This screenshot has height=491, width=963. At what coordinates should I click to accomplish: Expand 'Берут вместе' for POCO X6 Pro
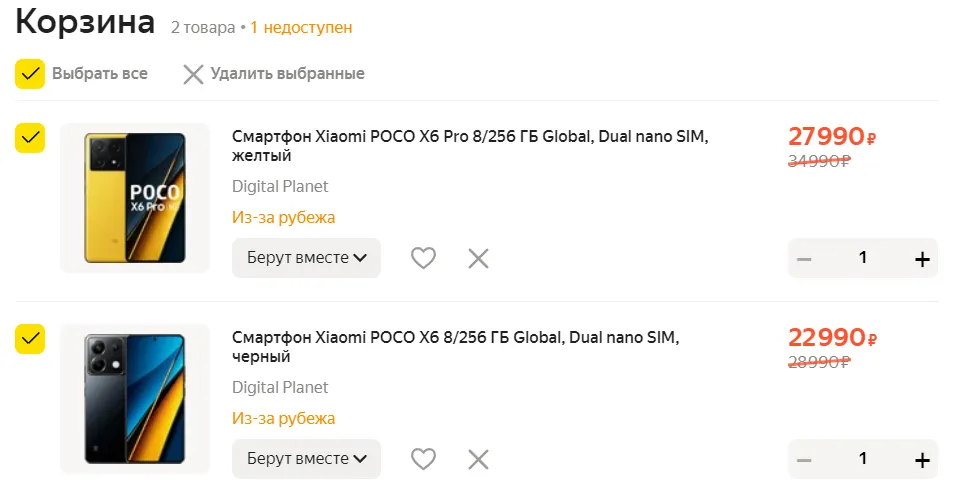[x=307, y=258]
